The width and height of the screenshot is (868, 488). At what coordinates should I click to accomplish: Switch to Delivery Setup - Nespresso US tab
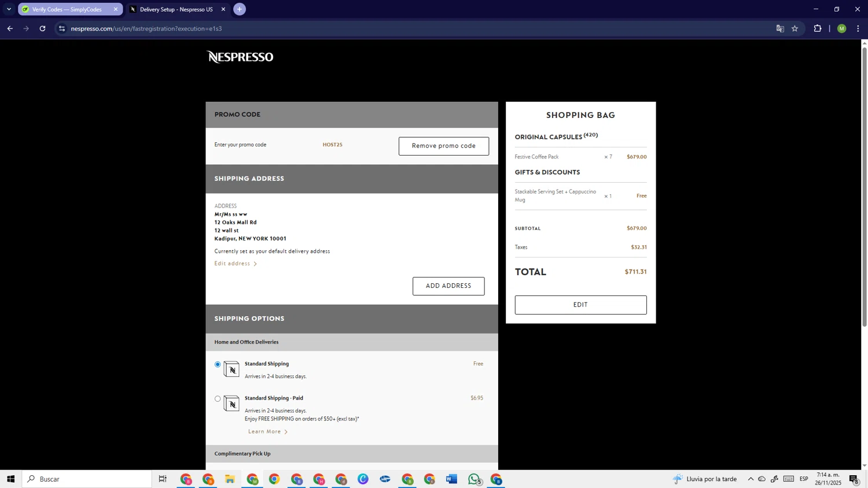pyautogui.click(x=176, y=9)
